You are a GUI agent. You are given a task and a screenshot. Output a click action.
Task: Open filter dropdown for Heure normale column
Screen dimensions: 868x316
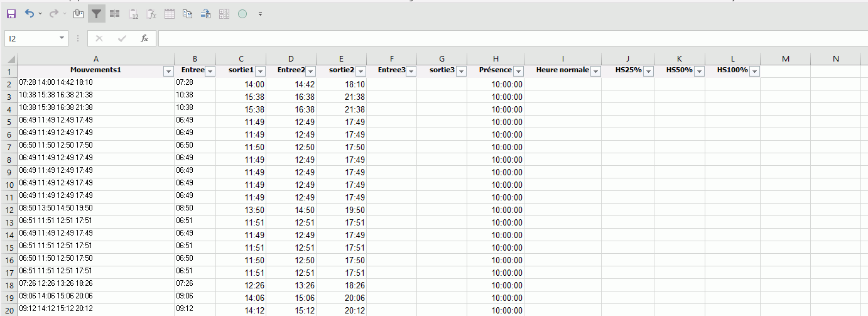pyautogui.click(x=594, y=71)
